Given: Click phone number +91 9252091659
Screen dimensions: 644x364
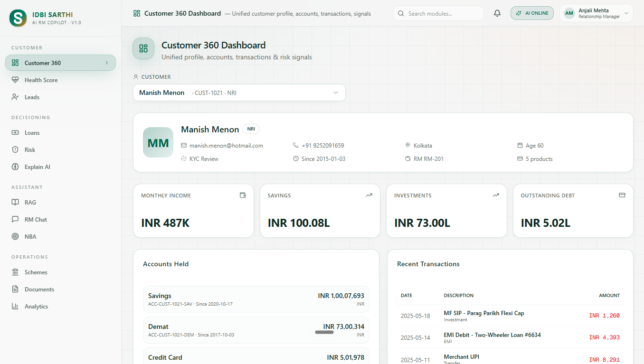Looking at the screenshot, I should pyautogui.click(x=322, y=146).
